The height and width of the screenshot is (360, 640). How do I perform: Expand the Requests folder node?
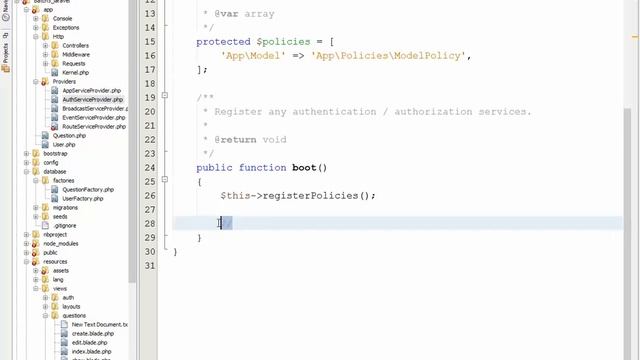pyautogui.click(x=45, y=63)
